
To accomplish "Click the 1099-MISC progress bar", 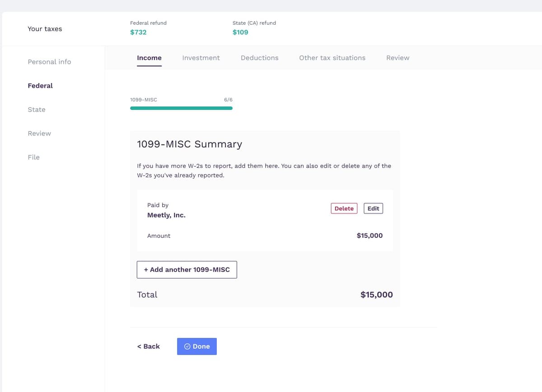I will tap(181, 108).
